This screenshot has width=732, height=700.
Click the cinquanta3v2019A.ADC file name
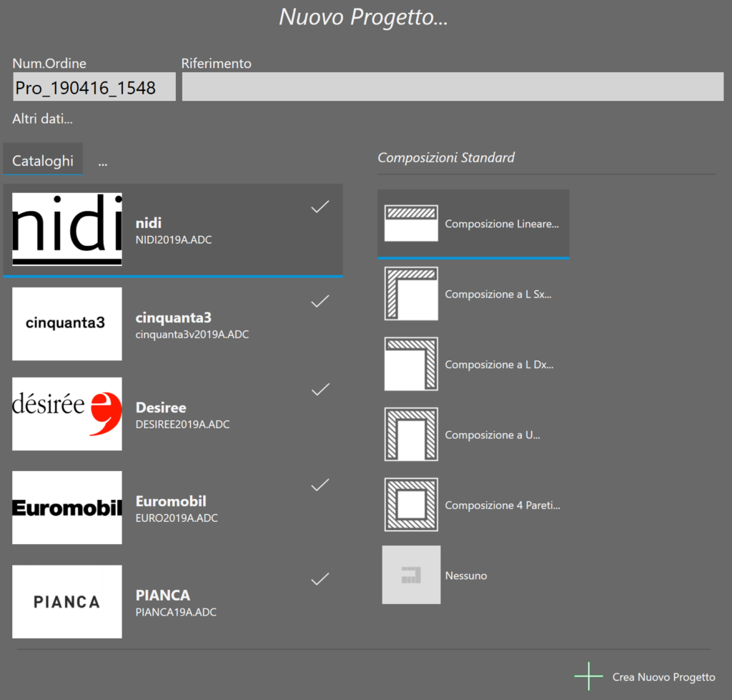pyautogui.click(x=192, y=335)
